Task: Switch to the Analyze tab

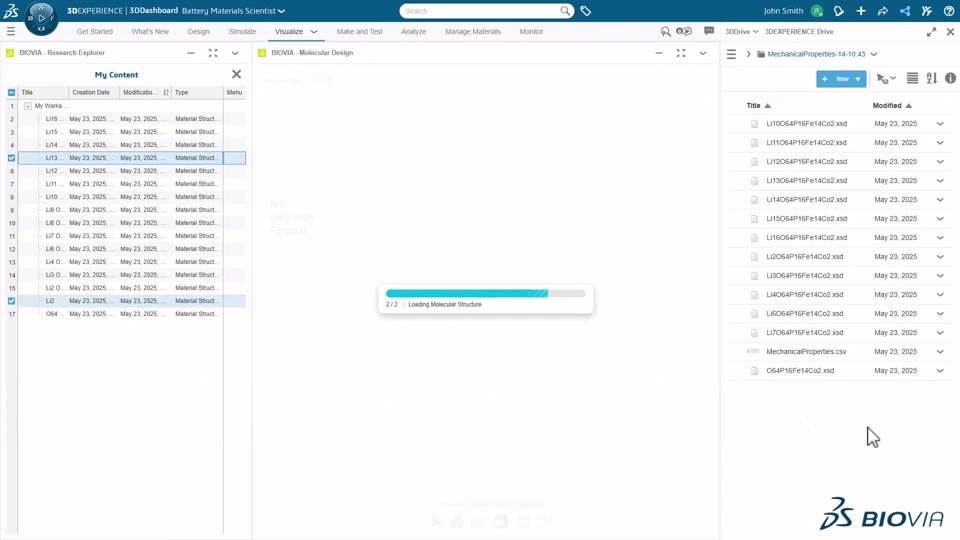Action: [x=414, y=31]
